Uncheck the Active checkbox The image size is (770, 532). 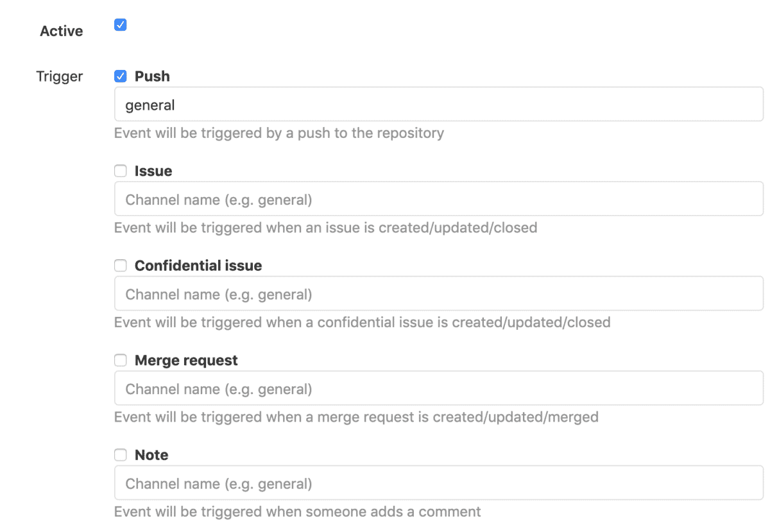click(x=120, y=24)
